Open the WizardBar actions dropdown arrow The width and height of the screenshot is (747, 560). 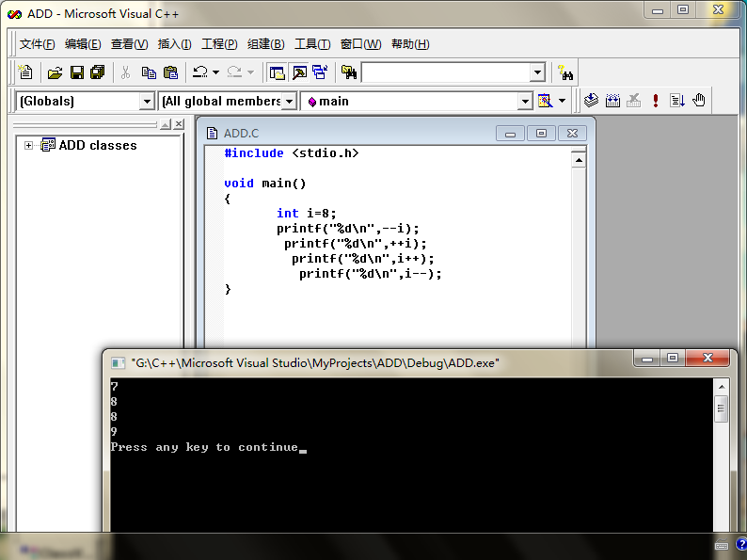point(563,101)
